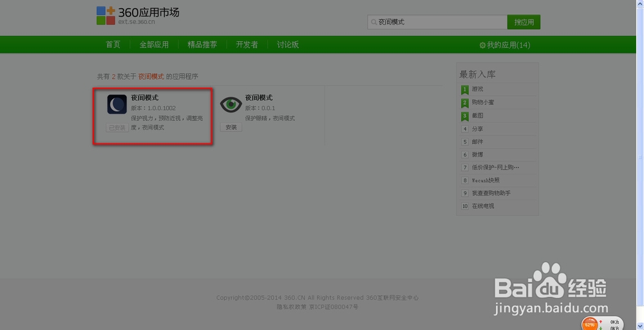Open the 全部应用 nav item
The image size is (644, 330).
(x=154, y=45)
